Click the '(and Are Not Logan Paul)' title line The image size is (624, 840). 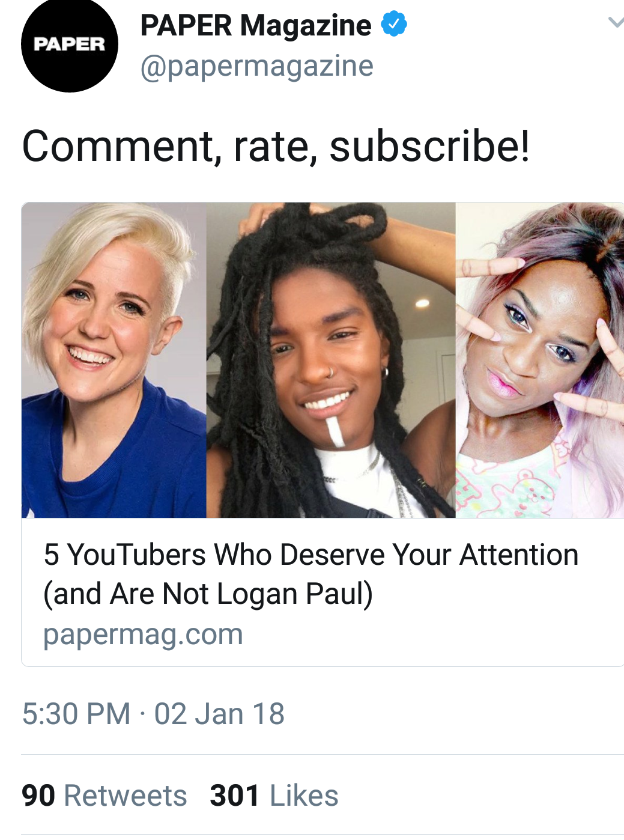tap(208, 594)
